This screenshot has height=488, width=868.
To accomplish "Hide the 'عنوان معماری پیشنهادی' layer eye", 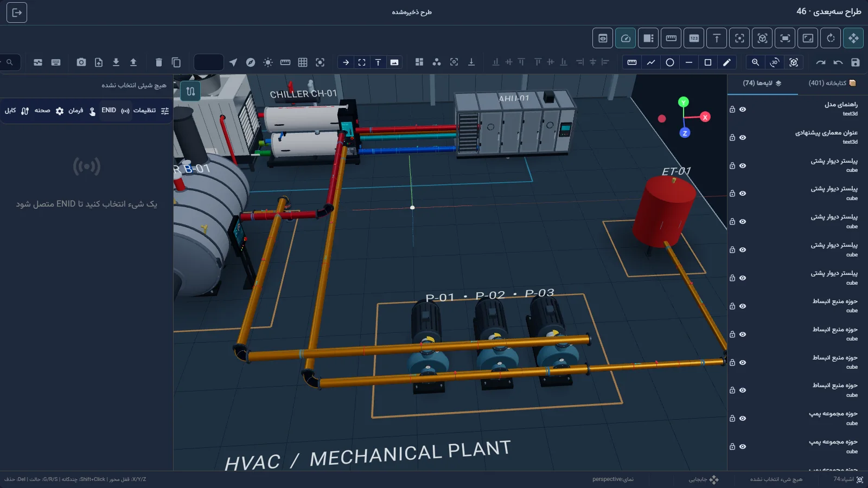I will [743, 138].
